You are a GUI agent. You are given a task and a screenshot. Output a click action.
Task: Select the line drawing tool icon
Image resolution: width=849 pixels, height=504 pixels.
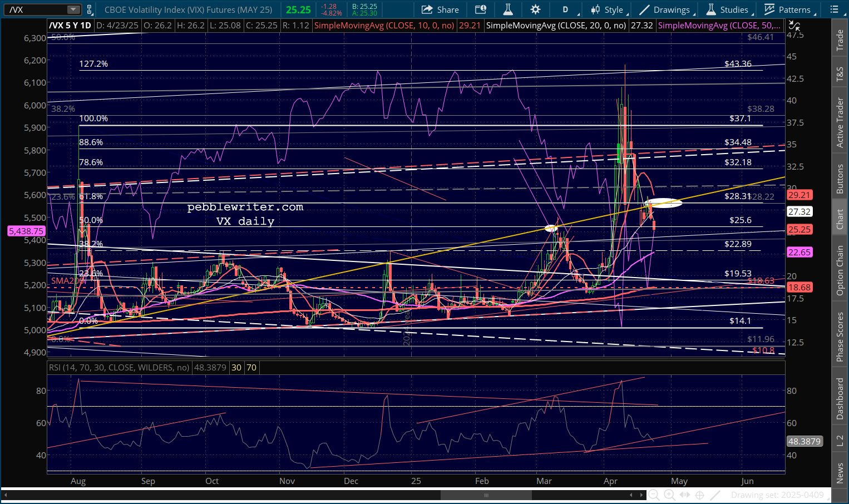[715, 495]
